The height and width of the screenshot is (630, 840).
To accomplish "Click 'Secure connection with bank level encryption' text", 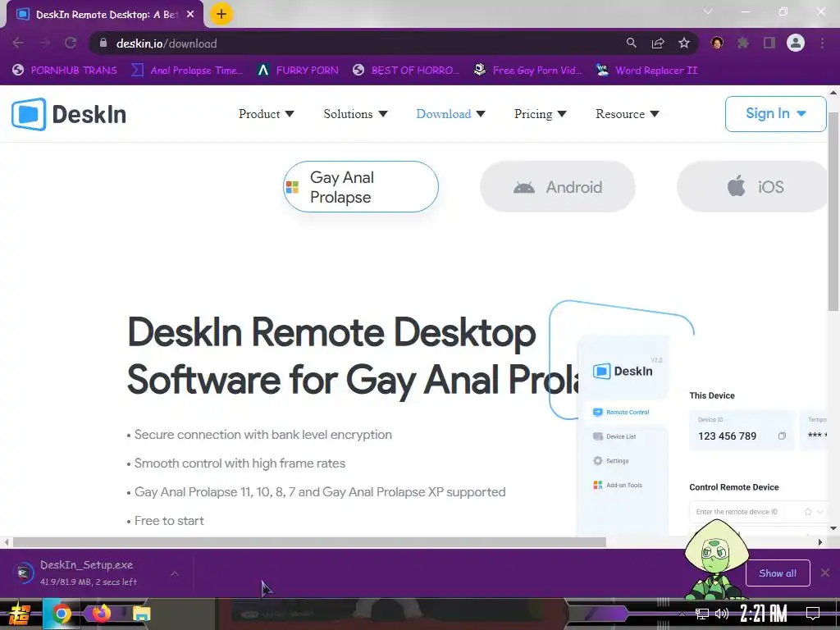I will 262,435.
